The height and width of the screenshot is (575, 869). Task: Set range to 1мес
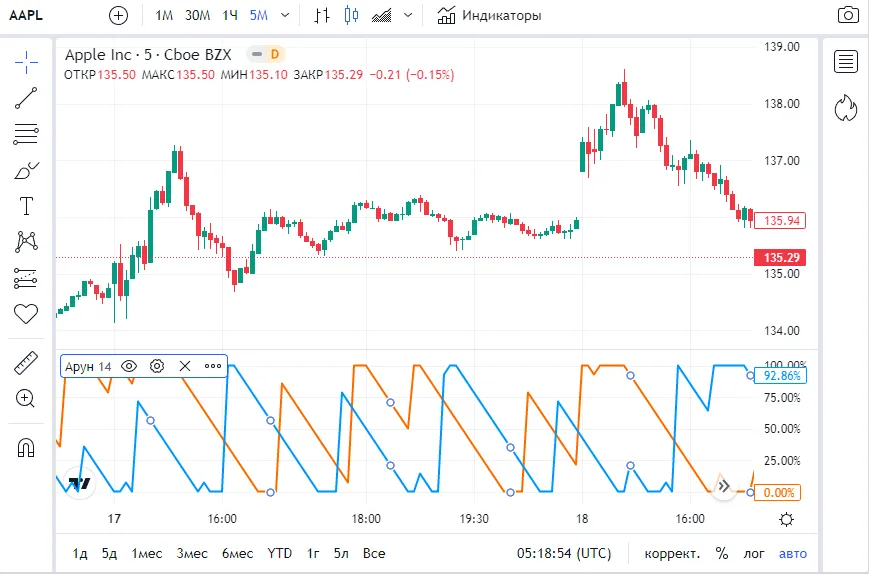pos(147,553)
